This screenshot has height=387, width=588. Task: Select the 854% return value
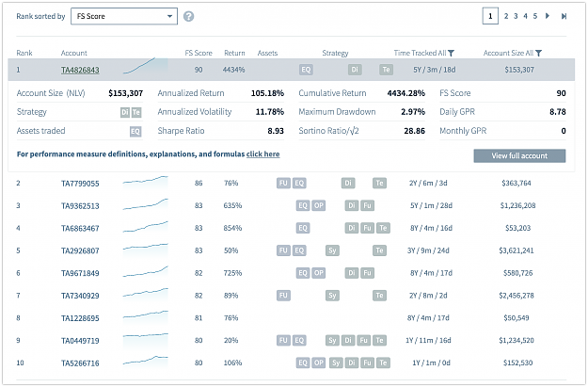(x=232, y=228)
